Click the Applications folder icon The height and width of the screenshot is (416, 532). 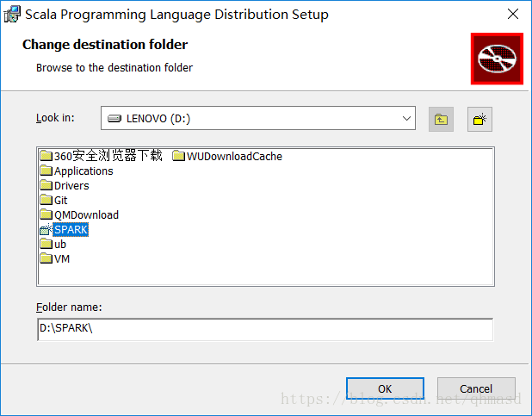(x=46, y=171)
